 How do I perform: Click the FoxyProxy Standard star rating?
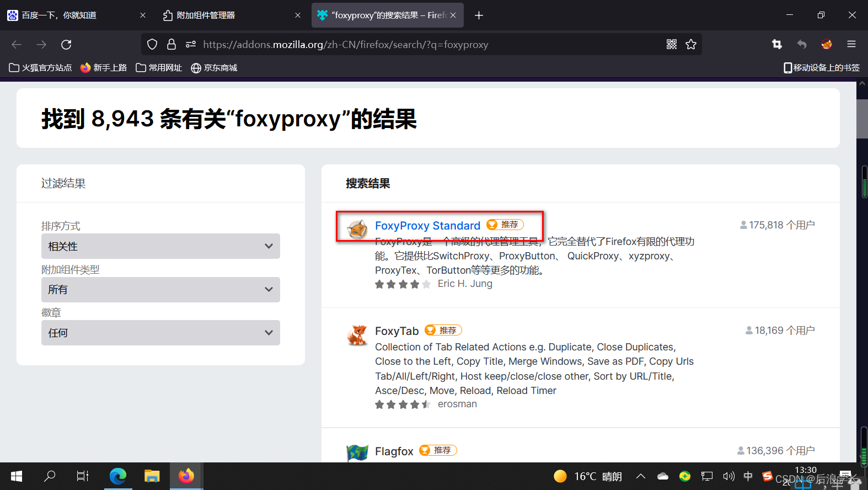tap(403, 284)
